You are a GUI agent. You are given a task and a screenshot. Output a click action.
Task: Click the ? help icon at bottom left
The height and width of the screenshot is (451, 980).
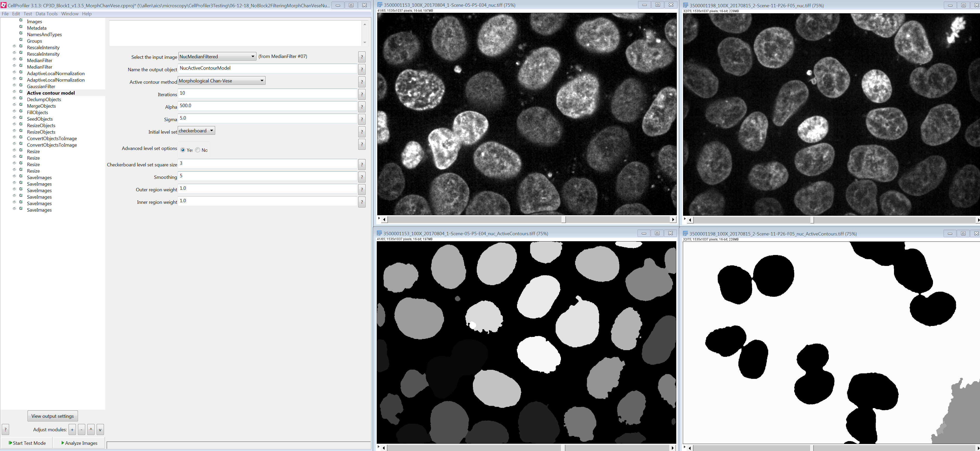[5, 429]
